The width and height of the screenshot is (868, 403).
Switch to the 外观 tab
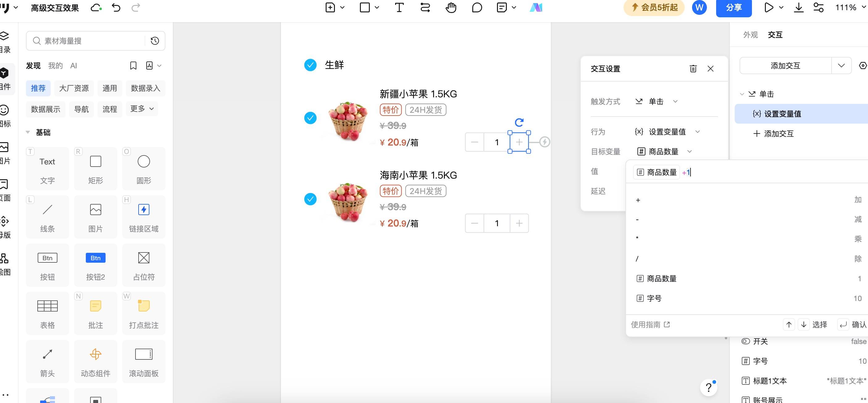point(750,35)
